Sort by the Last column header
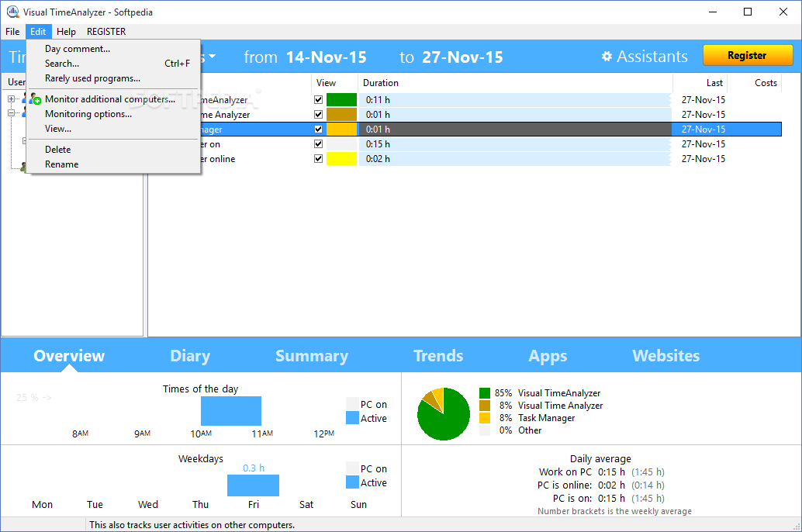Screen dimensions: 802x532 click(x=700, y=83)
